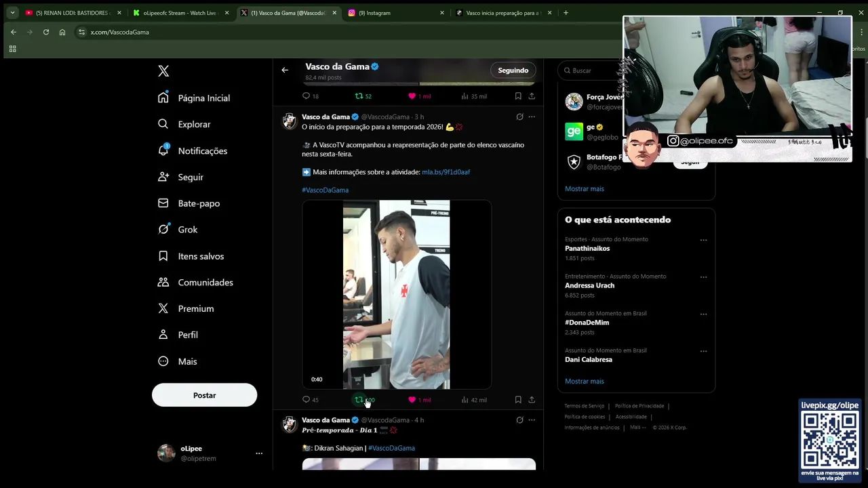Open Grok icon on Pré-temporada post
The width and height of the screenshot is (868, 488).
(520, 420)
